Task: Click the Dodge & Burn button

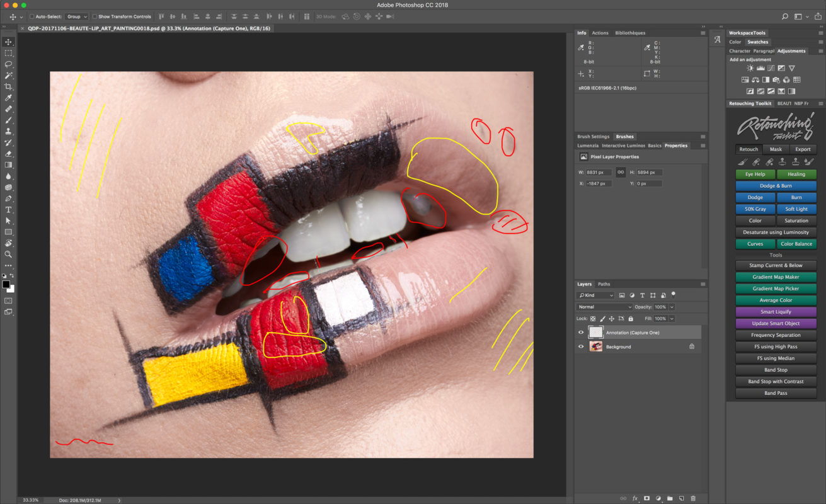Action: tap(776, 185)
